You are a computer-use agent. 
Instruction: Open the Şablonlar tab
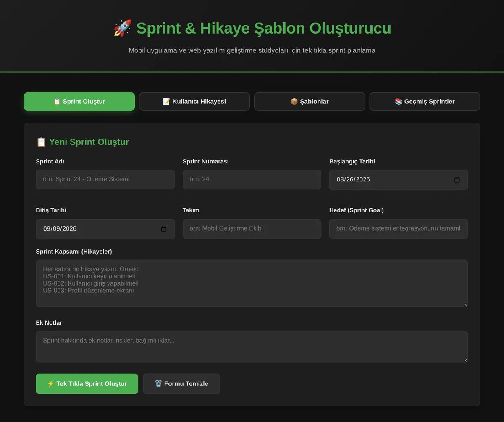click(x=310, y=102)
